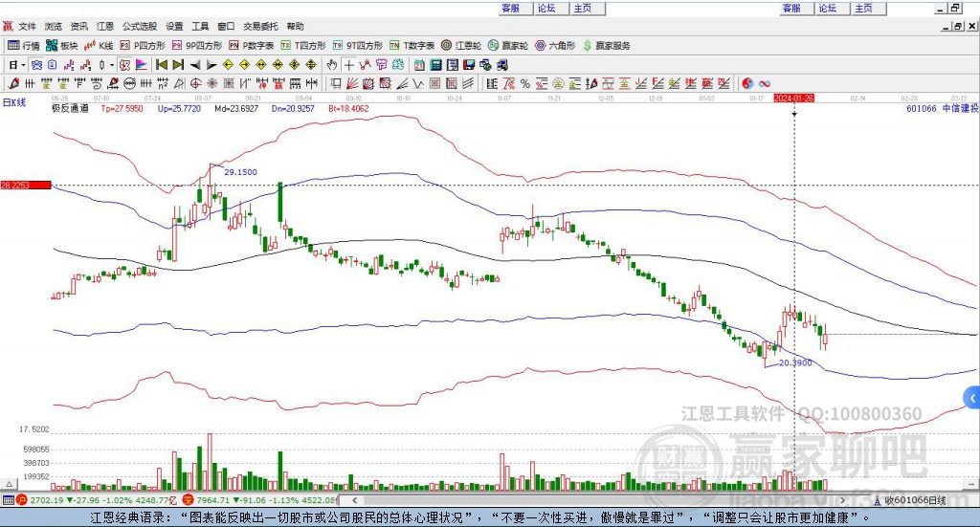Screen dimensions: 980x527
Task: Open the 帮助 menu
Action: (x=295, y=26)
